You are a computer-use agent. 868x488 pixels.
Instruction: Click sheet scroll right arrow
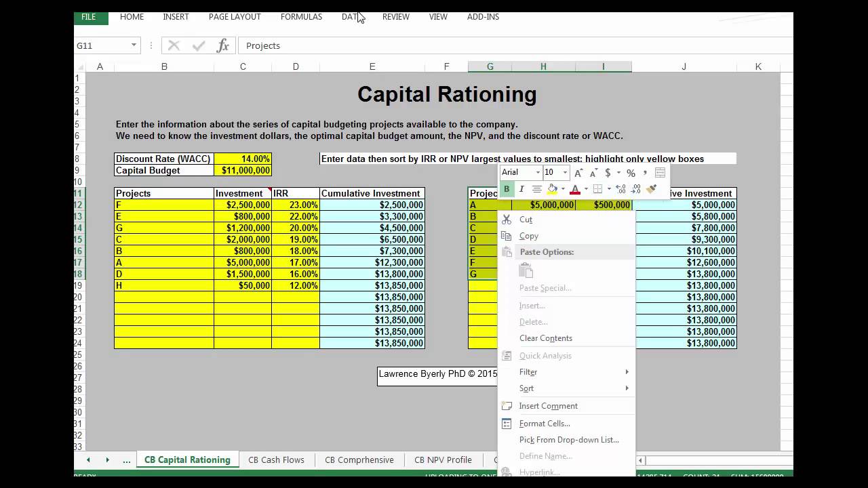[107, 460]
